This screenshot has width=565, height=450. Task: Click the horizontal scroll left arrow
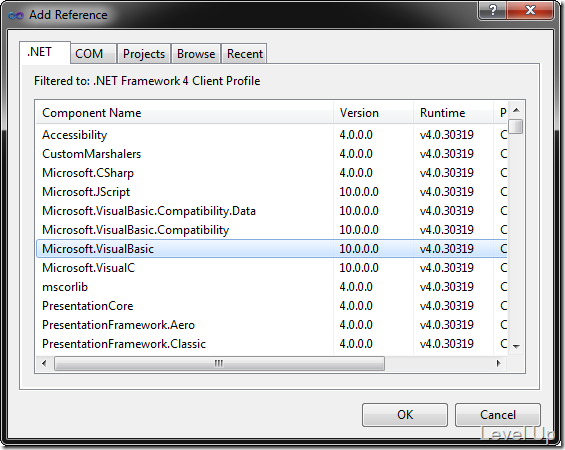[44, 363]
